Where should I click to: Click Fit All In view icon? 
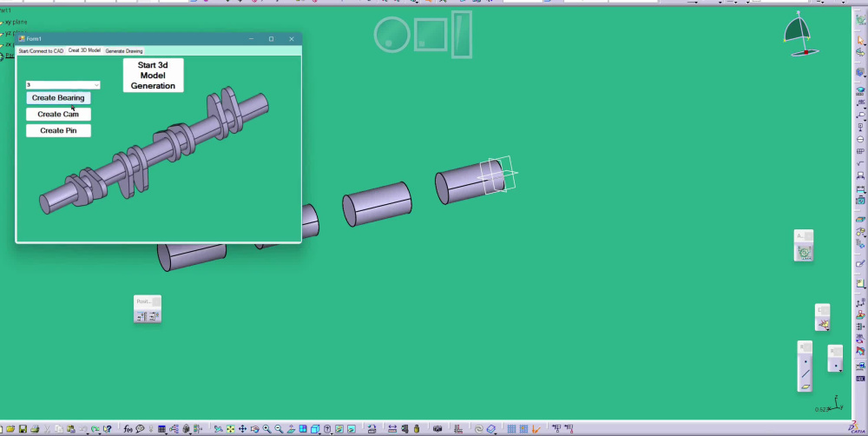(230, 429)
